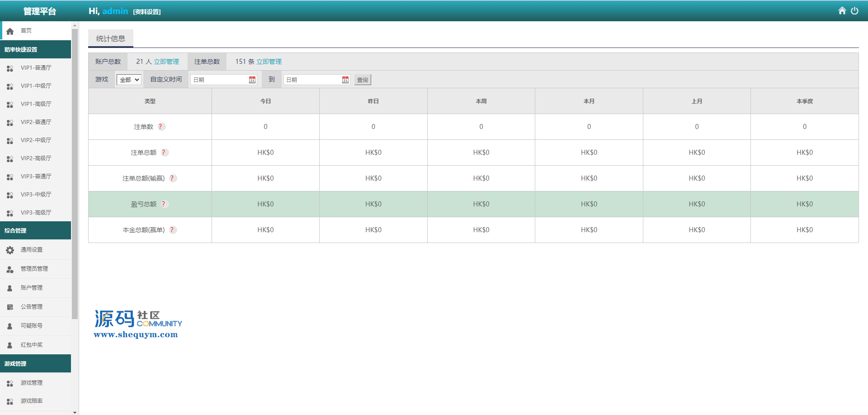Open the start date calendar picker icon

pyautogui.click(x=252, y=80)
